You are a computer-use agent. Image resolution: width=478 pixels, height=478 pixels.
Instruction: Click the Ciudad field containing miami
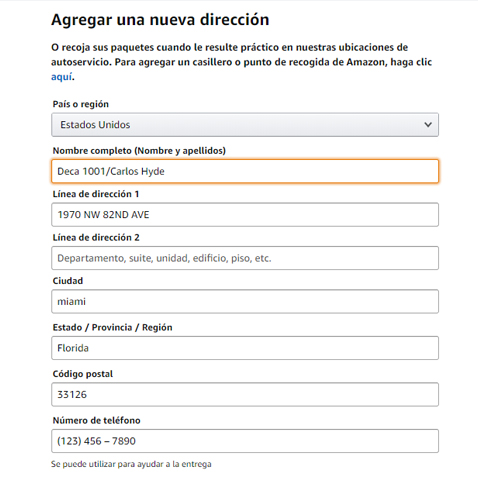click(x=245, y=301)
